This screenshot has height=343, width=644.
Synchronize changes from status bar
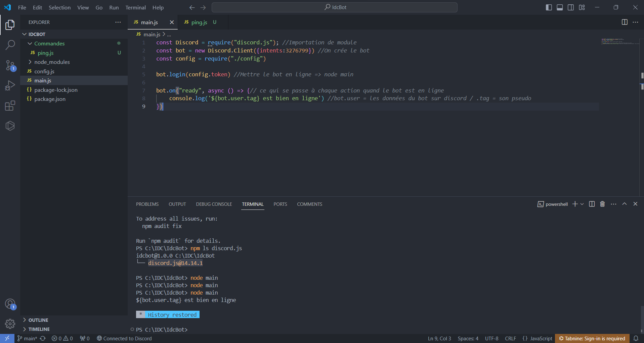point(43,338)
